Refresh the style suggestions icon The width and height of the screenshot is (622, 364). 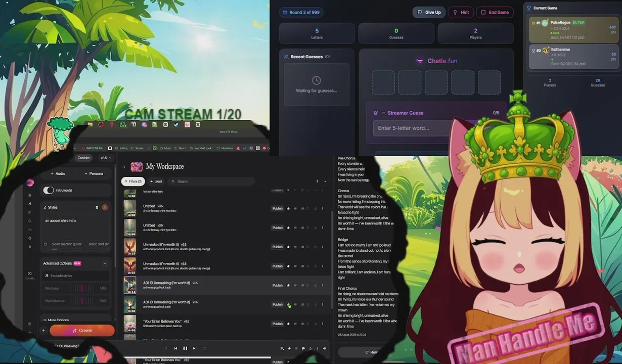click(x=46, y=244)
